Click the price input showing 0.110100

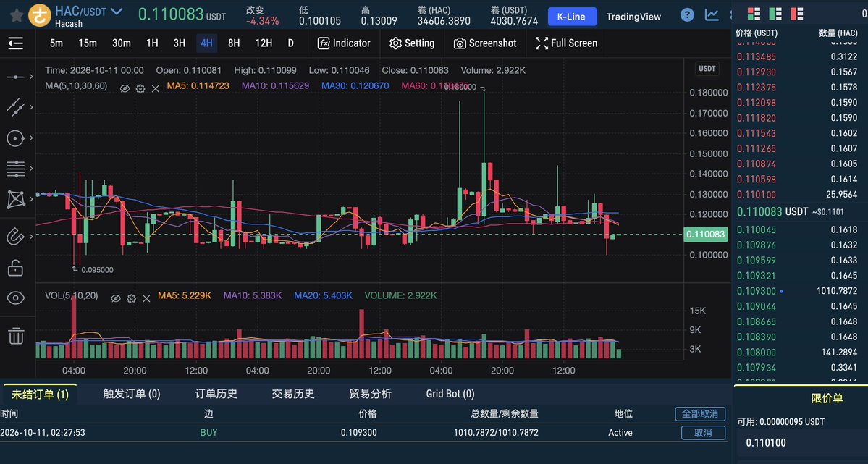click(803, 443)
